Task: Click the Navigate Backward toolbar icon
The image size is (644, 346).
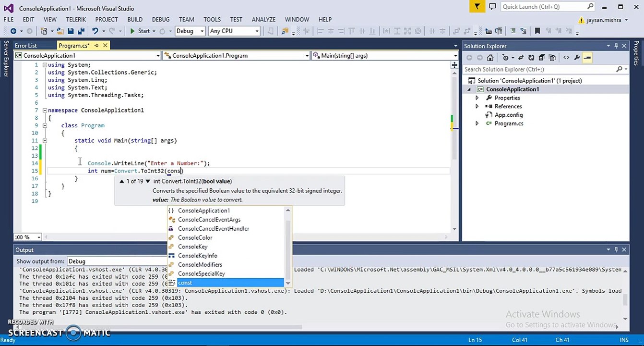Action: click(x=13, y=31)
